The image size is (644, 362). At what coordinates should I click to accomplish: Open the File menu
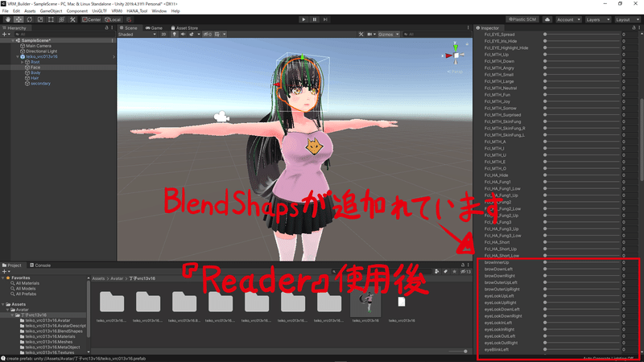pos(6,11)
